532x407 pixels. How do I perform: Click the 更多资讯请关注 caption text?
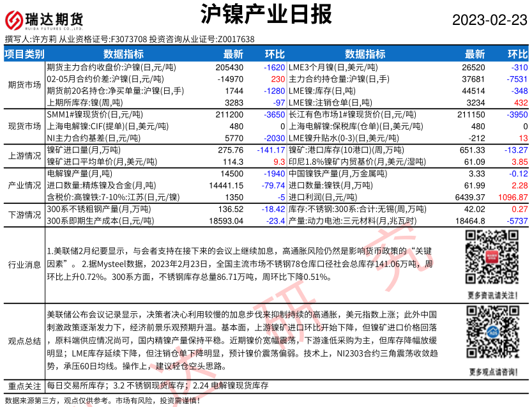click(x=490, y=295)
